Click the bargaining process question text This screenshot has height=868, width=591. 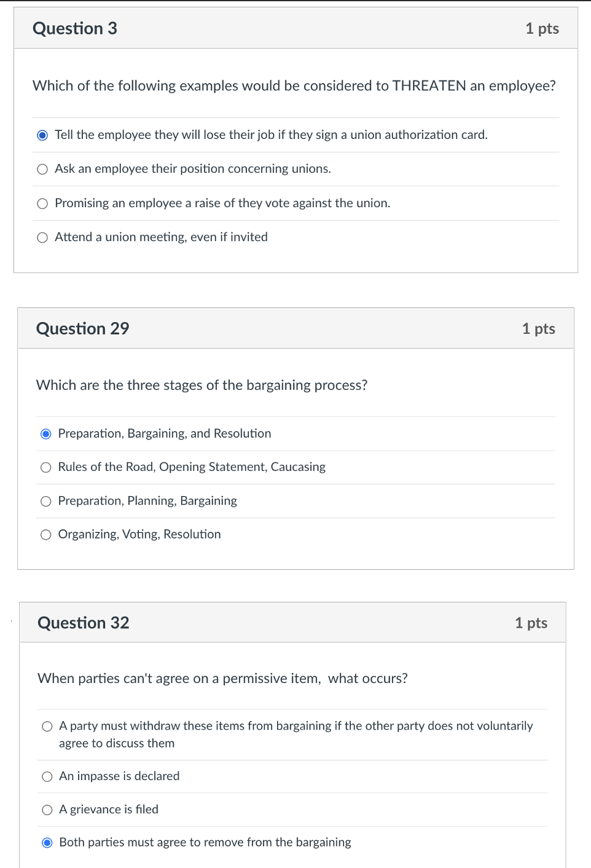[202, 385]
